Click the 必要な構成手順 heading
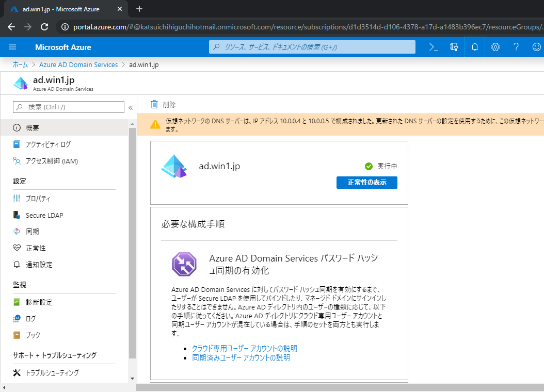The width and height of the screenshot is (544, 392). pyautogui.click(x=193, y=224)
